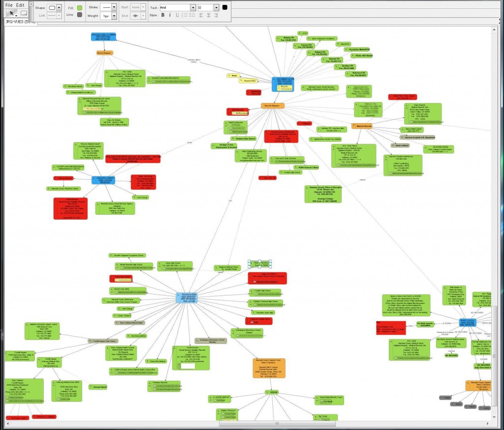
Task: Select the Hayward PD node
Action: pyautogui.click(x=332, y=60)
